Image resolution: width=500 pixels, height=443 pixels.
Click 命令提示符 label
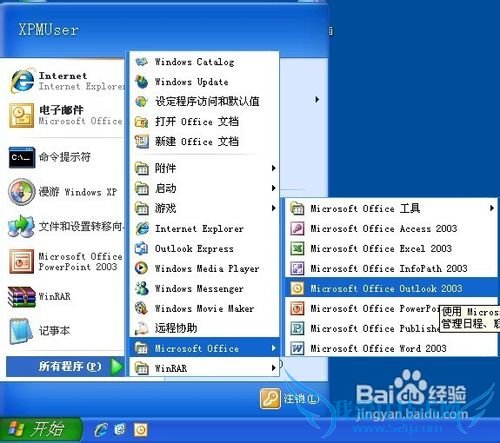(x=65, y=157)
